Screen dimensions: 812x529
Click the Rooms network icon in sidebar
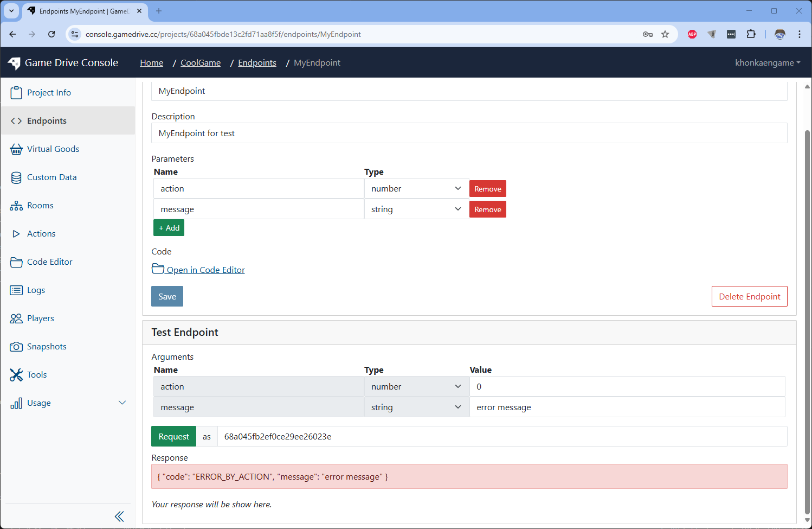(16, 206)
